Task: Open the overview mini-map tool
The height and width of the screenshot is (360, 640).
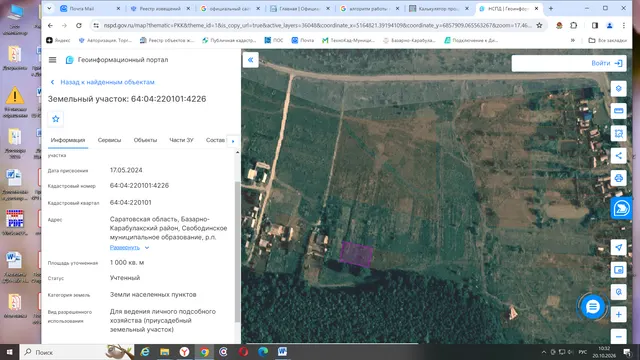Action: 618,270
